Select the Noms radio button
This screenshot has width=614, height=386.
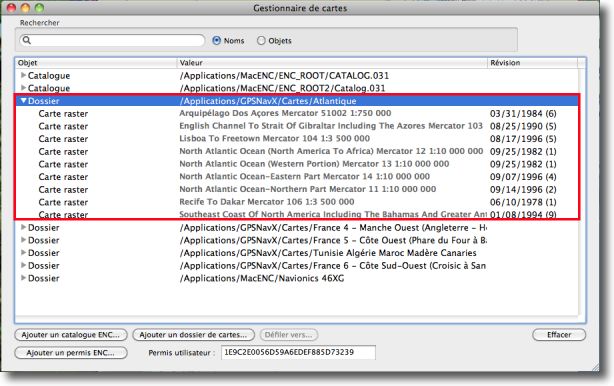pos(217,40)
